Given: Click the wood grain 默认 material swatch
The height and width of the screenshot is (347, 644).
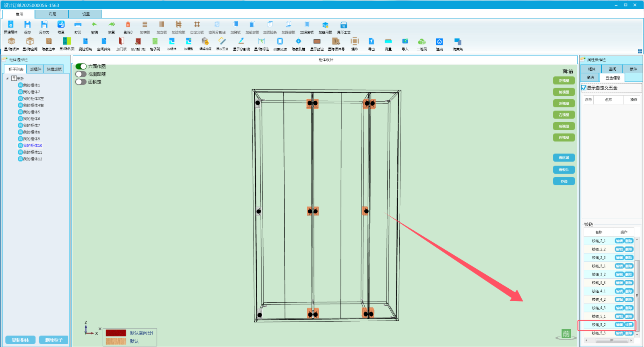Looking at the screenshot, I should coord(116,341).
